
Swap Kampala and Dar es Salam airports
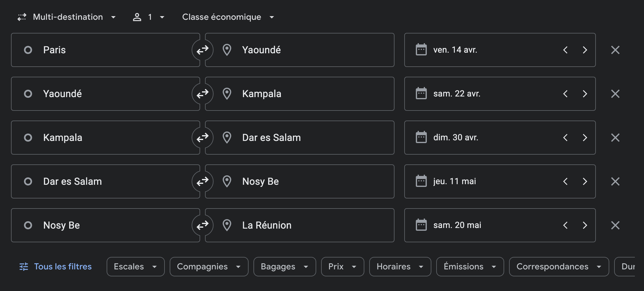[x=203, y=138]
